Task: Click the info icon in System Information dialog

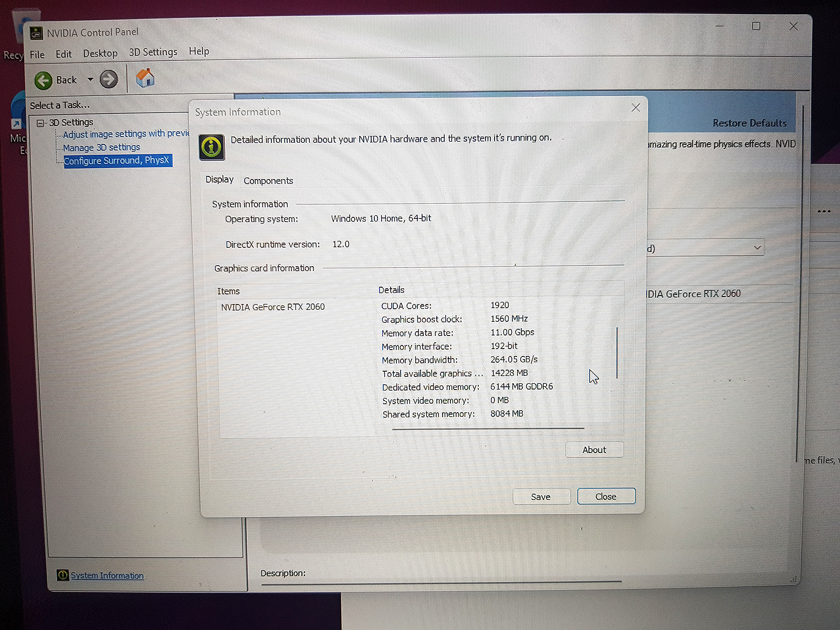Action: pyautogui.click(x=212, y=147)
